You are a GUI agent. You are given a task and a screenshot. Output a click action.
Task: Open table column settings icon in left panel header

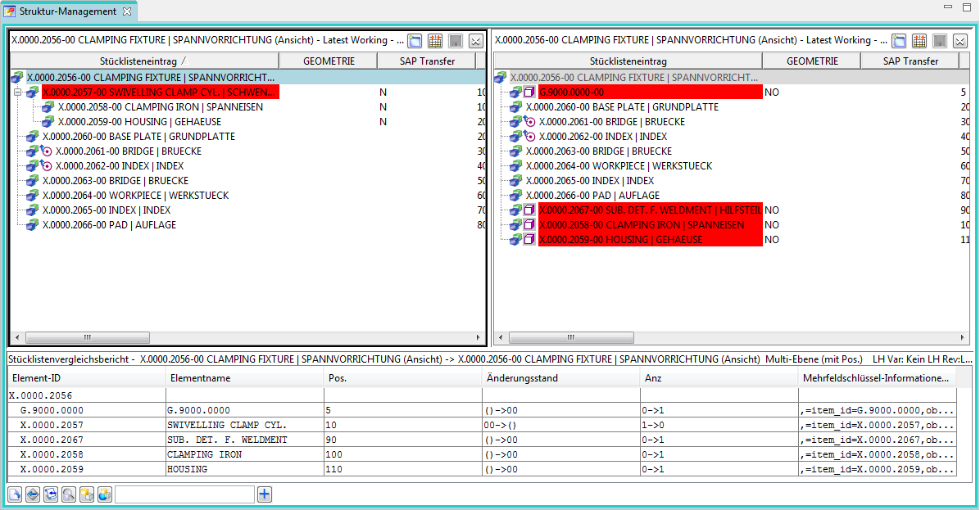(435, 41)
